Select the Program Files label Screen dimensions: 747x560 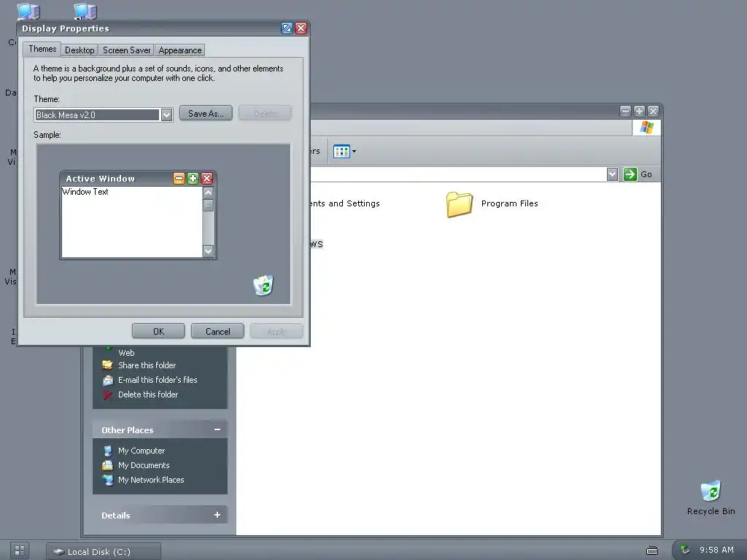(x=509, y=203)
